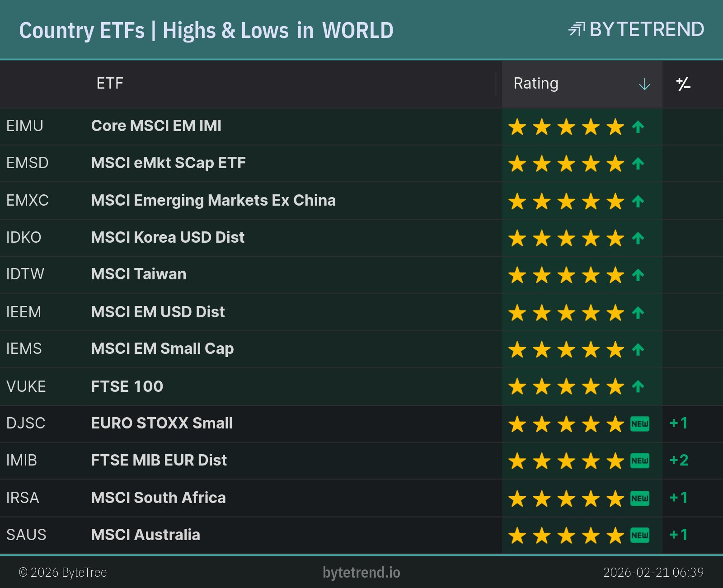
Task: Click the NEW badge for IRSA
Action: click(640, 499)
